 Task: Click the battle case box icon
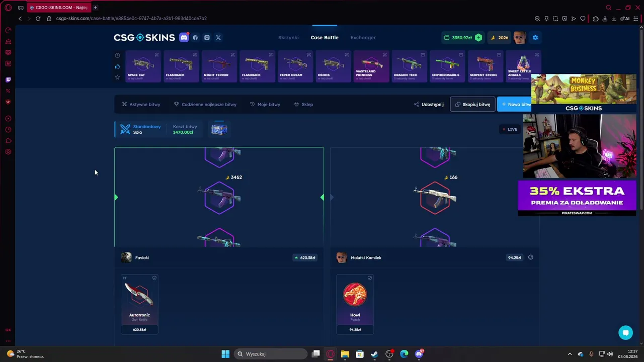[x=219, y=129]
